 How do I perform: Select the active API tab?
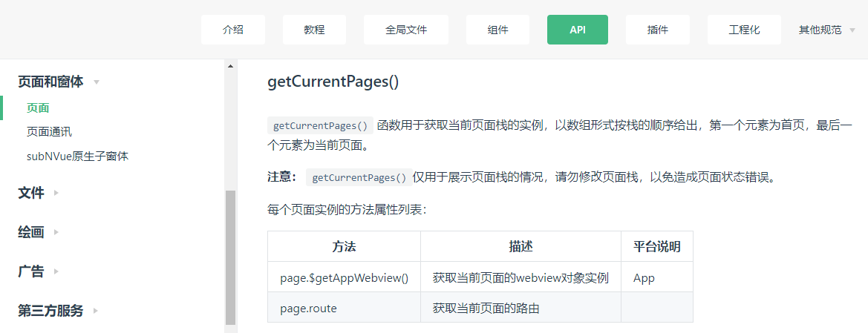tap(578, 30)
